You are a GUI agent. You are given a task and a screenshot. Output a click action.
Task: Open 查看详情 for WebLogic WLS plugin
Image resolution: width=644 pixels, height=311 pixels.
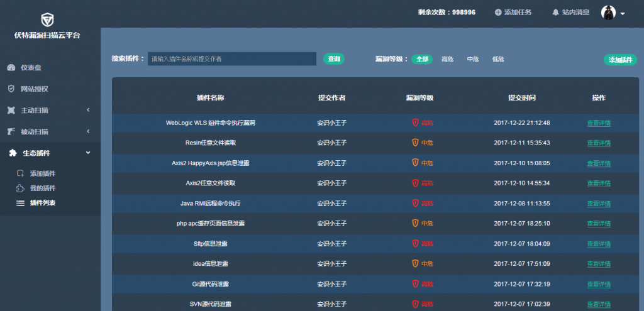coord(599,123)
